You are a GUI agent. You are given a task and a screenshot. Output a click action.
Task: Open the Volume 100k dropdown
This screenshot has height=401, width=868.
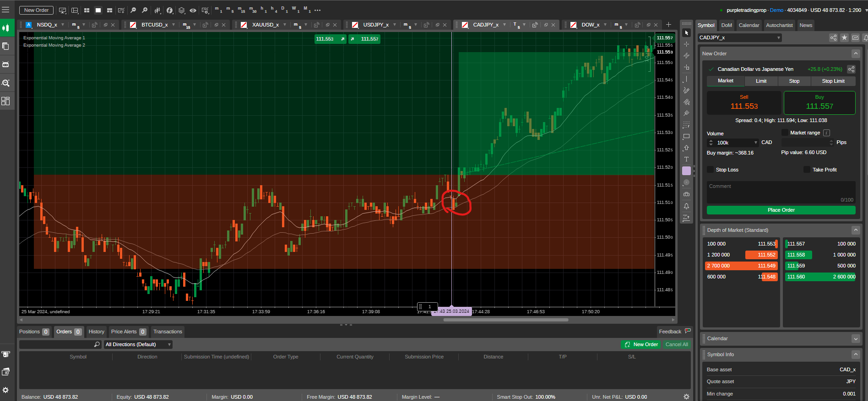pyautogui.click(x=756, y=143)
